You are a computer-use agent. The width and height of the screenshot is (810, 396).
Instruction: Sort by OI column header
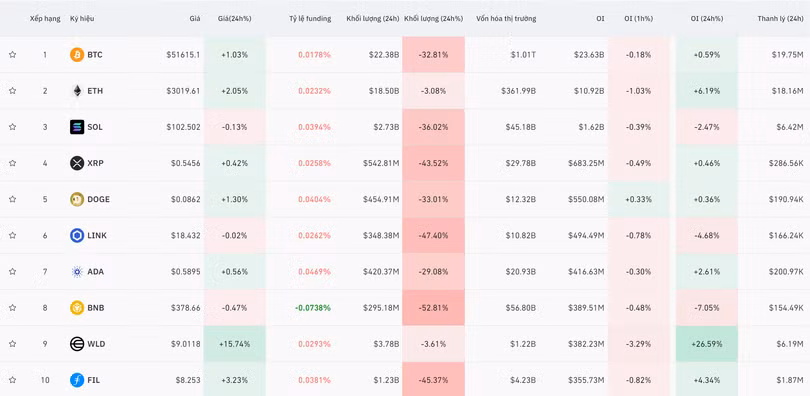(x=600, y=19)
